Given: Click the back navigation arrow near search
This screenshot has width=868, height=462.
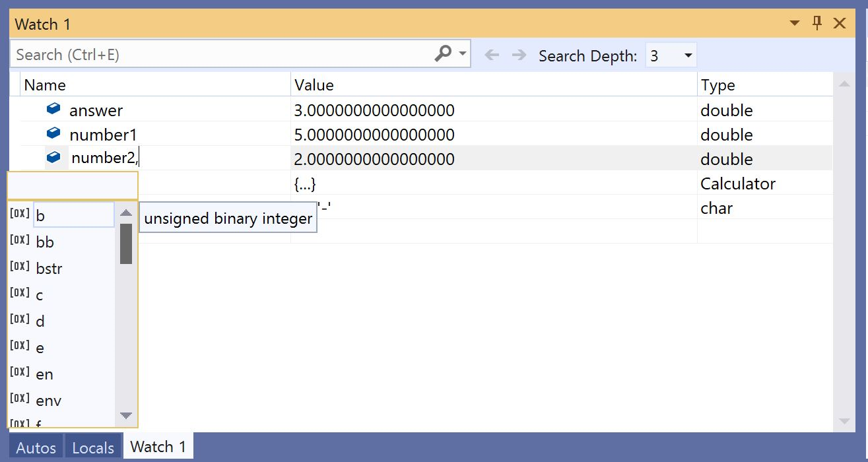Looking at the screenshot, I should pyautogui.click(x=493, y=55).
